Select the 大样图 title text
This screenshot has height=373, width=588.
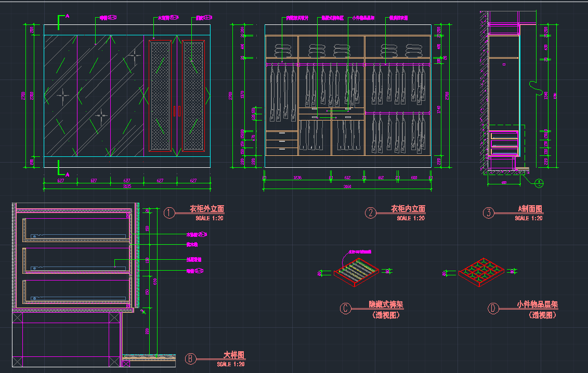click(x=234, y=355)
